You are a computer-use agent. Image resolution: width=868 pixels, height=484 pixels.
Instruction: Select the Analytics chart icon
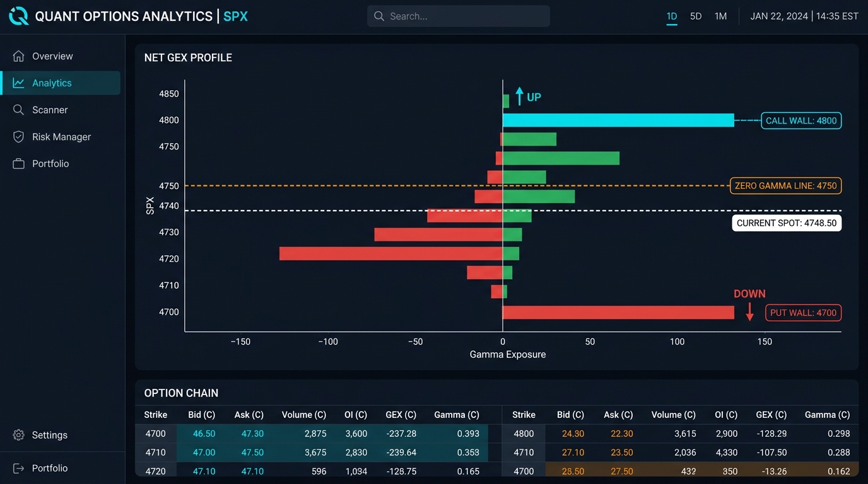[19, 83]
